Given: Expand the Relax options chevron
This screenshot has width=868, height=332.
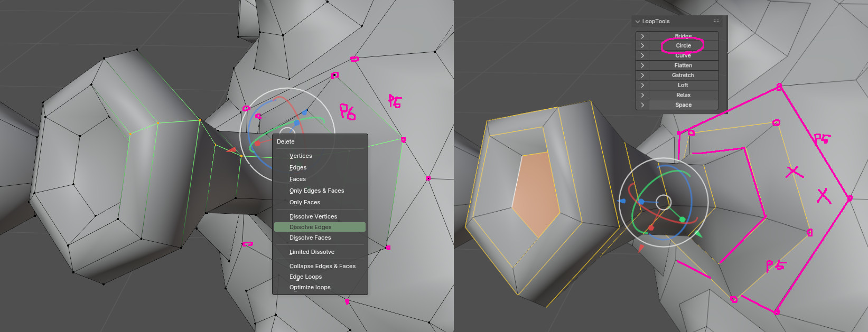Looking at the screenshot, I should pyautogui.click(x=642, y=95).
